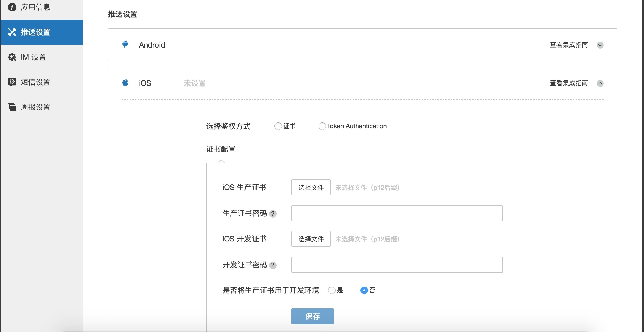The height and width of the screenshot is (332, 644).
Task: Open the 短信设置 page
Action: [35, 82]
